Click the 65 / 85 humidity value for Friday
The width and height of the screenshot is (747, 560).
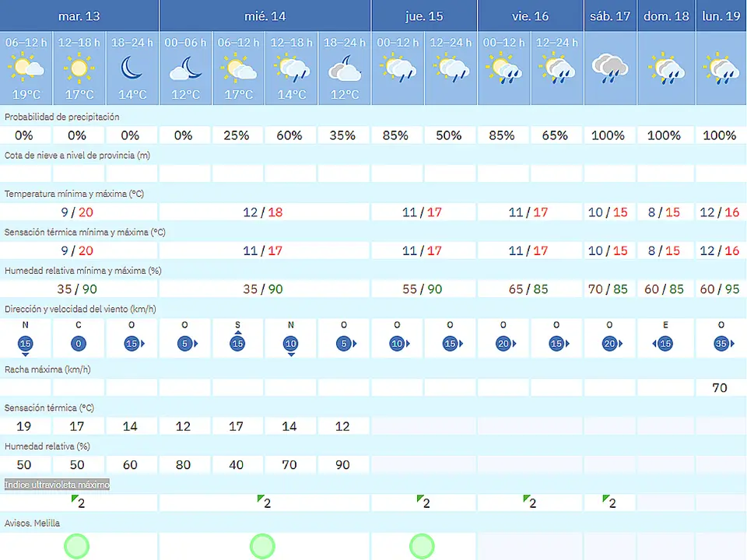click(x=528, y=289)
